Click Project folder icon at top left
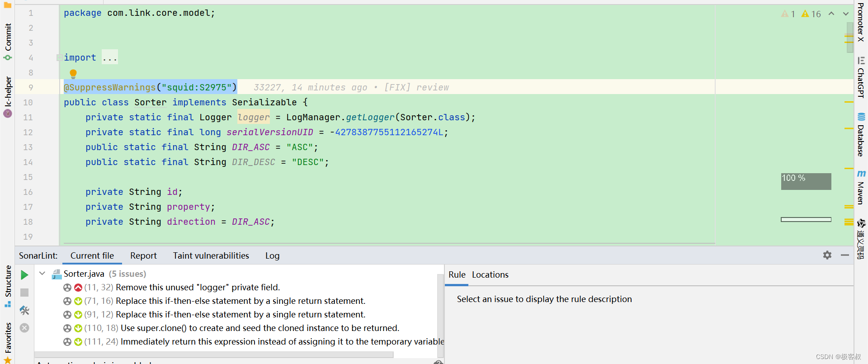The height and width of the screenshot is (364, 868). [x=8, y=5]
